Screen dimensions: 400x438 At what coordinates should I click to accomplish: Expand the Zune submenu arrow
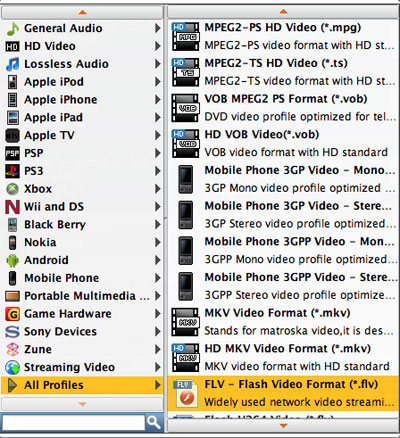[158, 349]
